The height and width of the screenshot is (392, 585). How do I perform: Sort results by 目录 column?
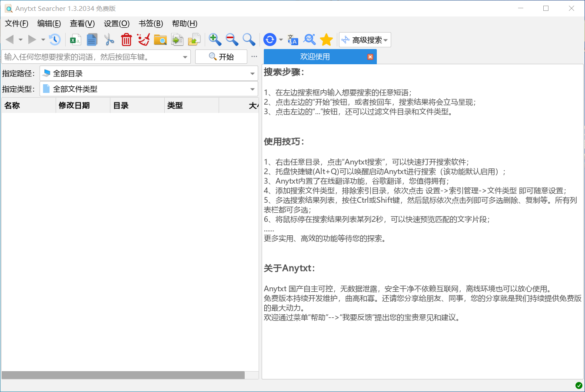137,105
